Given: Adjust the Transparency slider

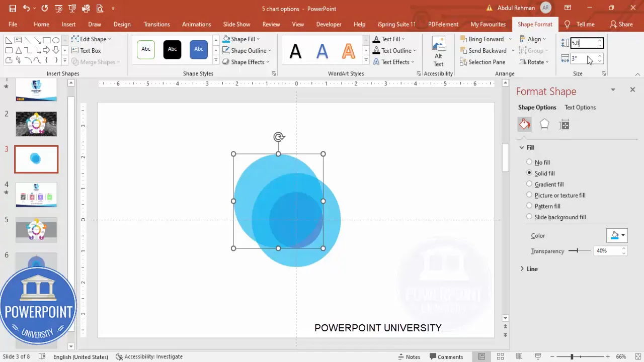Looking at the screenshot, I should coord(579,250).
